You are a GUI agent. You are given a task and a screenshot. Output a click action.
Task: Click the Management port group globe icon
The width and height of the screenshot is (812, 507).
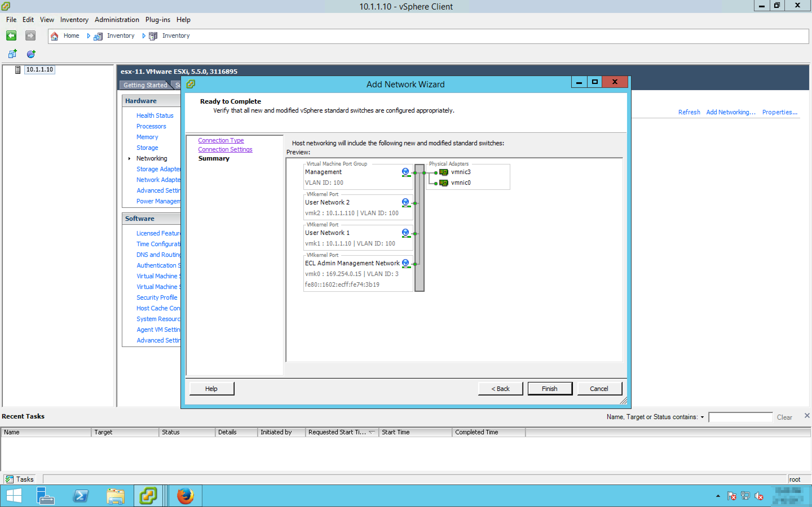(405, 172)
